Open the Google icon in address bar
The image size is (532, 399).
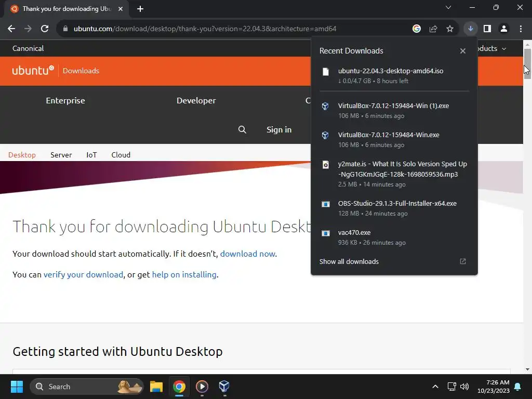pos(417,29)
